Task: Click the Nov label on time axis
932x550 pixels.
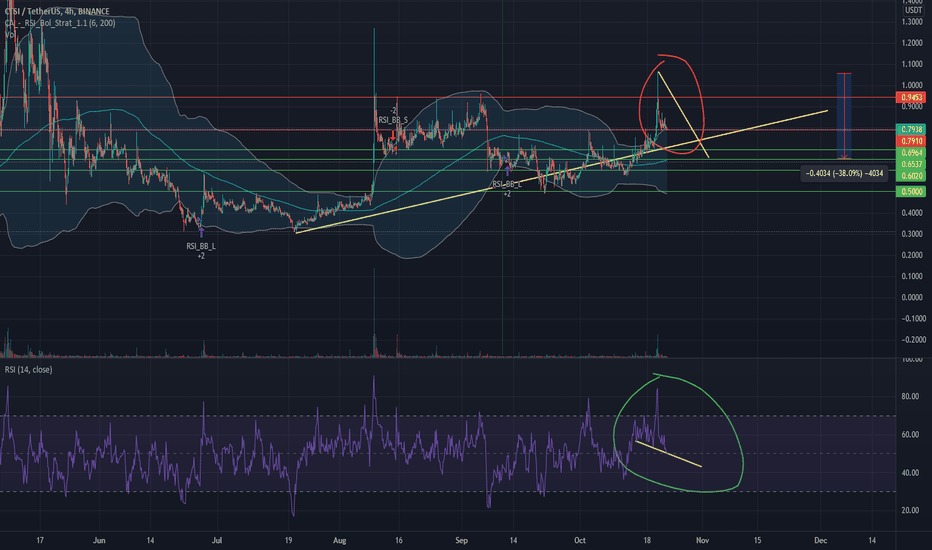Action: (x=703, y=540)
